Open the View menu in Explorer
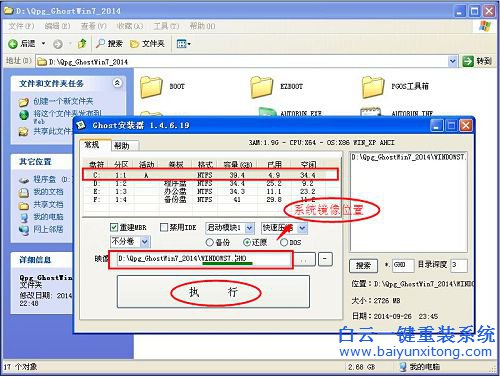The image size is (500, 377). (x=94, y=26)
